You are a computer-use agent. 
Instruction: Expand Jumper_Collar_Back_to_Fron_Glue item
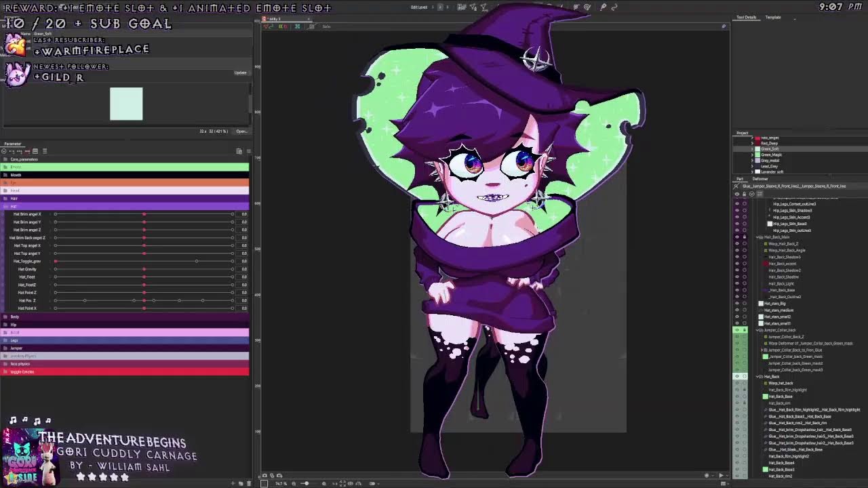(763, 350)
